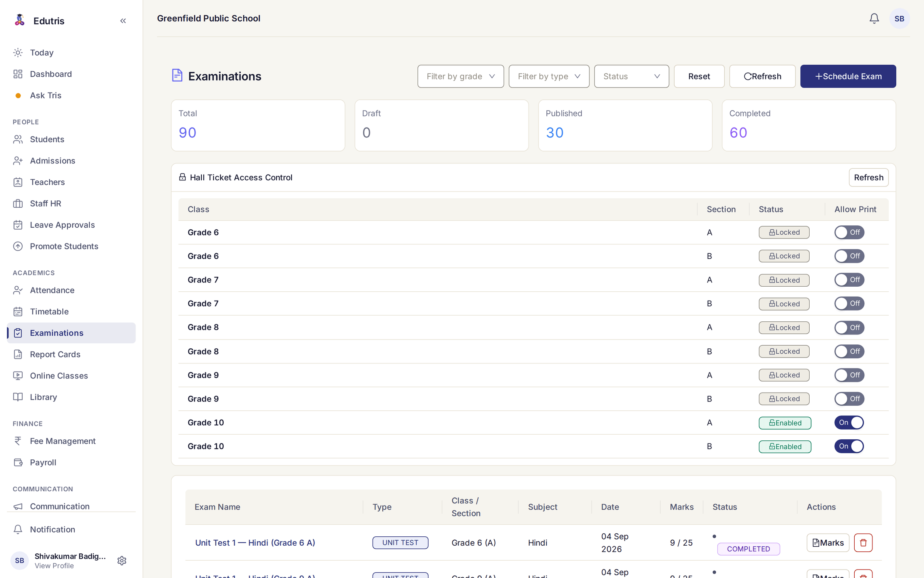Click Refresh button next to Reset
The image size is (924, 578).
pos(762,76)
